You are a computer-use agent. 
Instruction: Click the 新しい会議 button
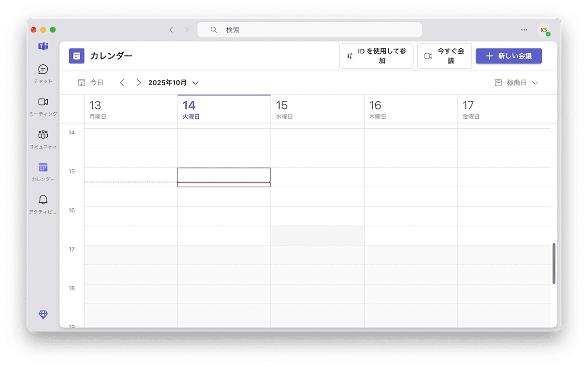509,56
